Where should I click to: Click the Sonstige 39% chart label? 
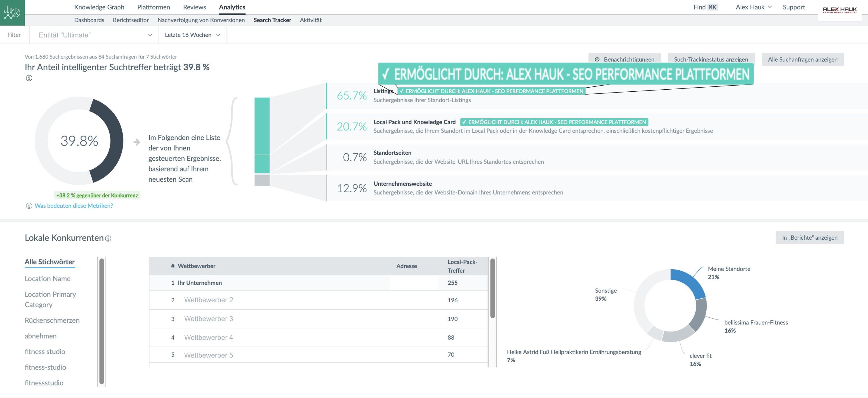606,294
